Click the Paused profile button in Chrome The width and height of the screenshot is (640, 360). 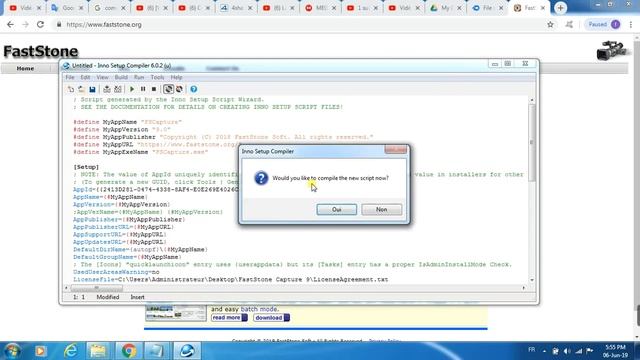(604, 24)
